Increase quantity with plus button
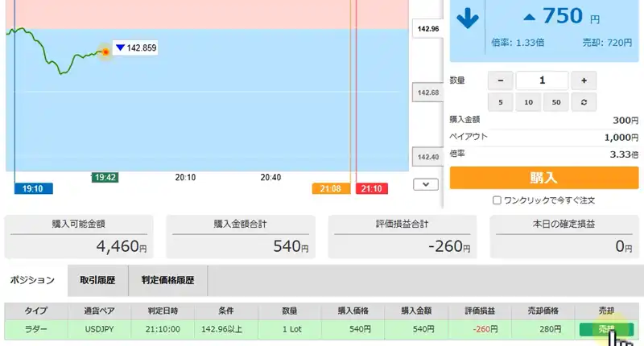The width and height of the screenshot is (644, 346). (584, 80)
